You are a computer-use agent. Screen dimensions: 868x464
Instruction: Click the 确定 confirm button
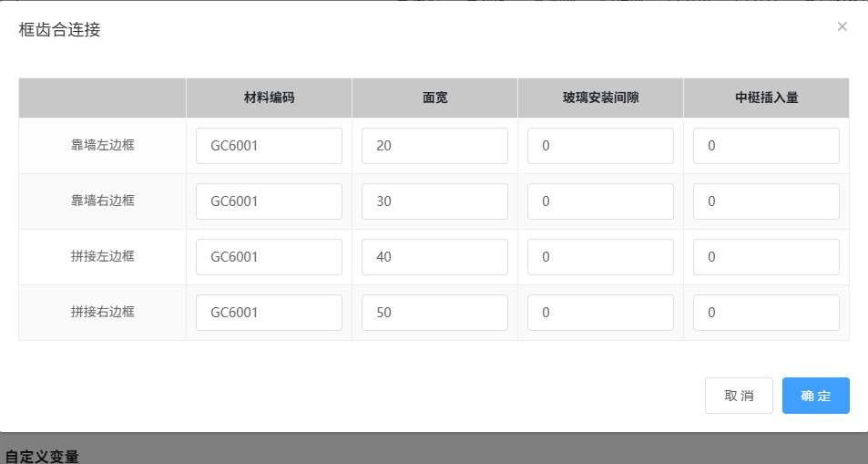[x=815, y=396]
